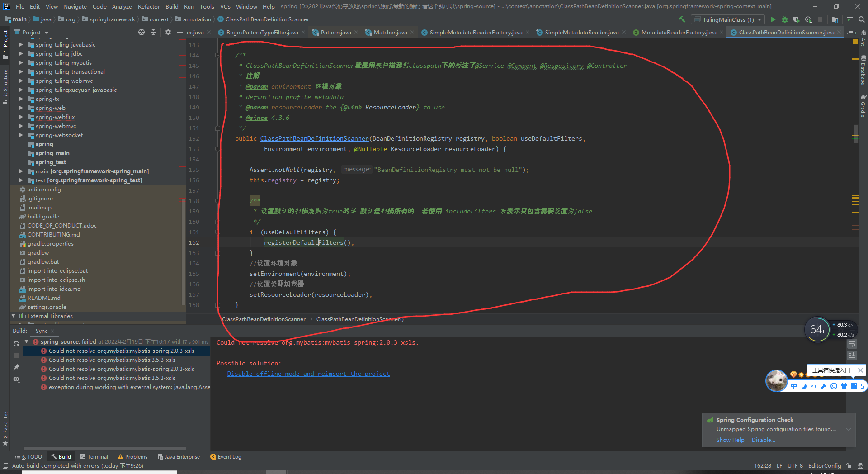
Task: Open the Terminal tool window tab
Action: [x=94, y=457]
